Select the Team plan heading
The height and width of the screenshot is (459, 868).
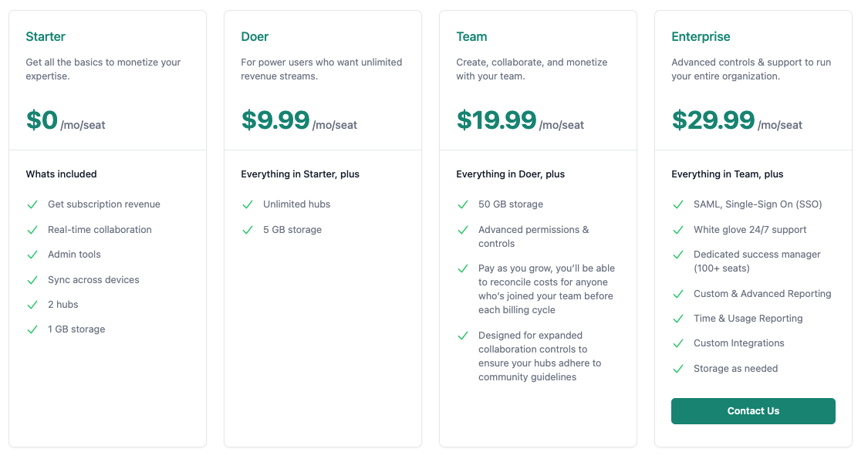(x=471, y=36)
